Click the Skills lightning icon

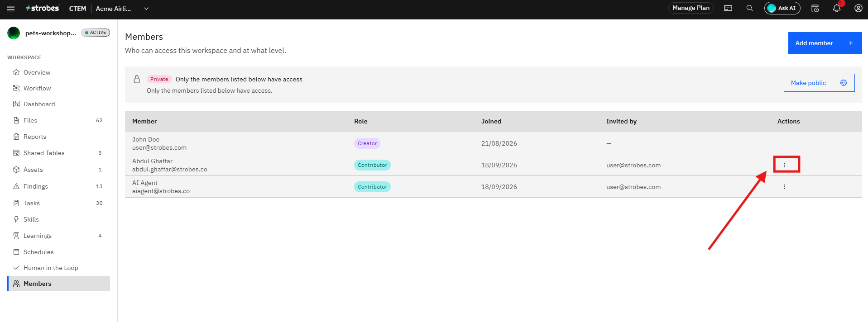point(16,219)
